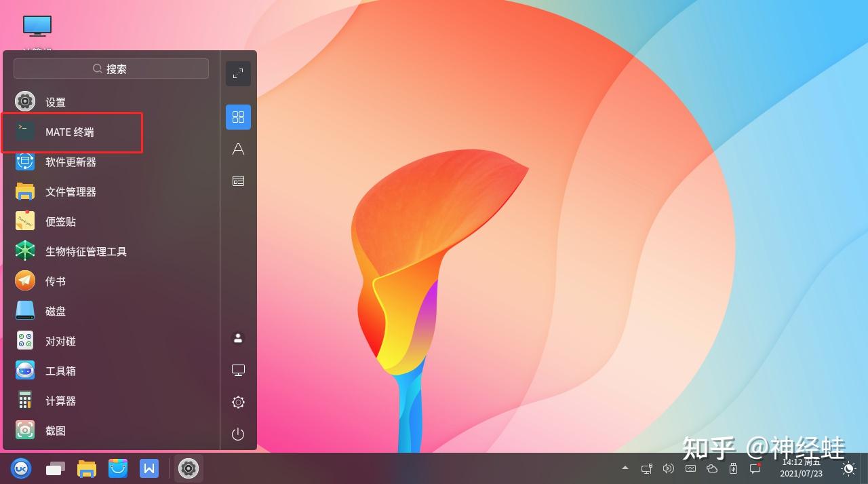
Task: Expand start menu to full screen
Action: [x=238, y=73]
